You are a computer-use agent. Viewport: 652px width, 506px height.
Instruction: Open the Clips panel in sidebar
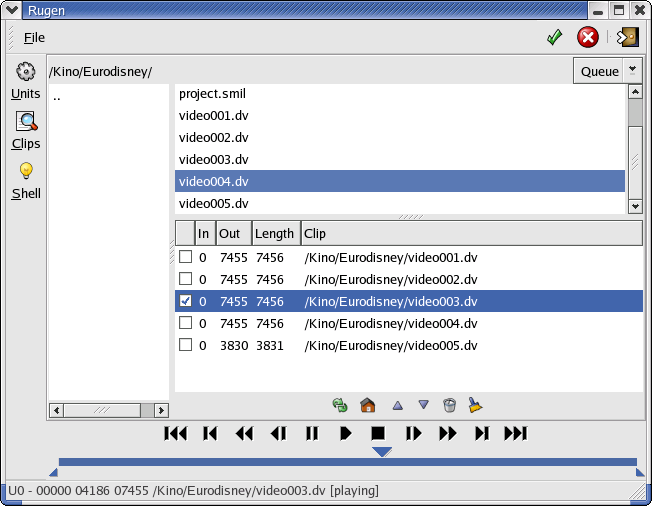(26, 131)
